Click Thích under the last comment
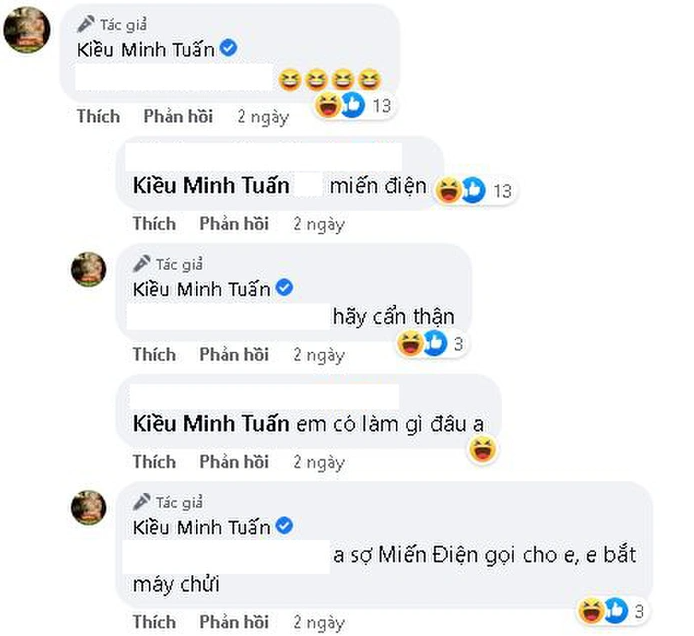Image resolution: width=694 pixels, height=636 pixels. coord(154,622)
